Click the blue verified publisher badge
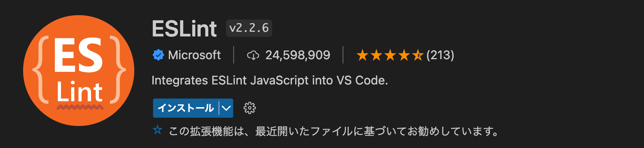Image resolution: width=644 pixels, height=148 pixels. [x=158, y=55]
